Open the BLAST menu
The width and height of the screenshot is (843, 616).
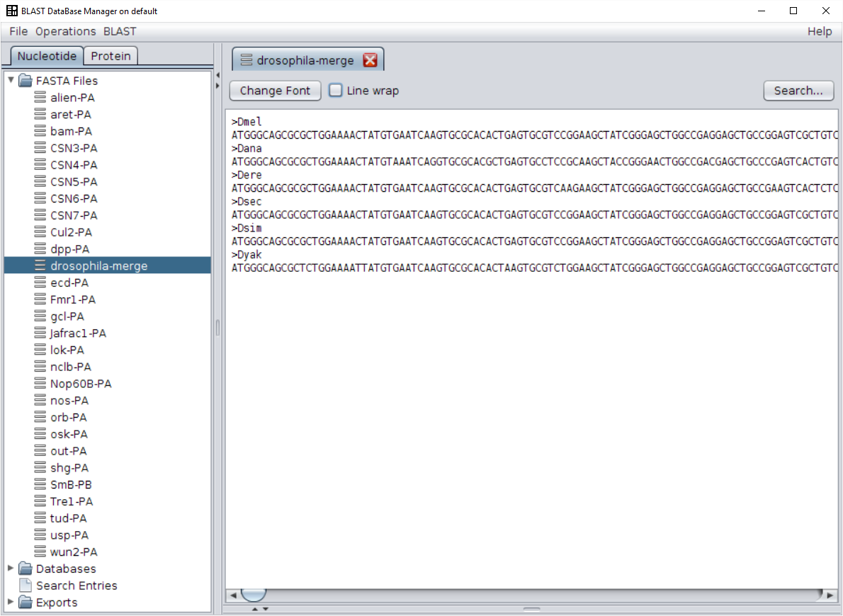pyautogui.click(x=120, y=31)
